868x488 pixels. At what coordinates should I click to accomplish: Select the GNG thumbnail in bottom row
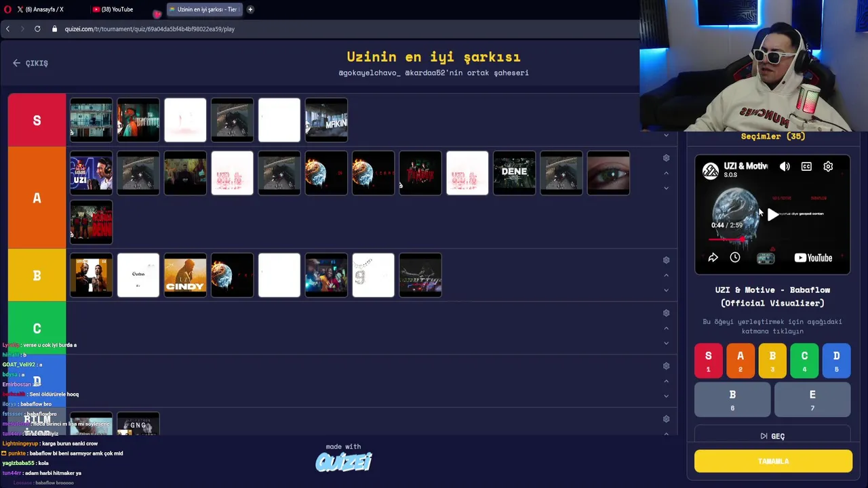[138, 424]
